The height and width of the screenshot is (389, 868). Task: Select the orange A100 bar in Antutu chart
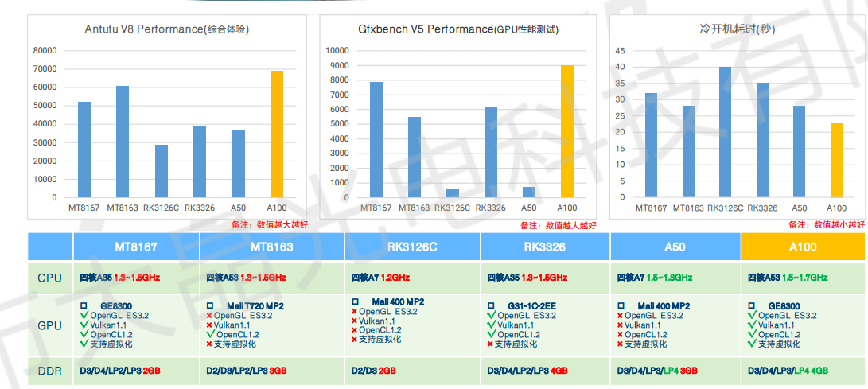(x=277, y=134)
